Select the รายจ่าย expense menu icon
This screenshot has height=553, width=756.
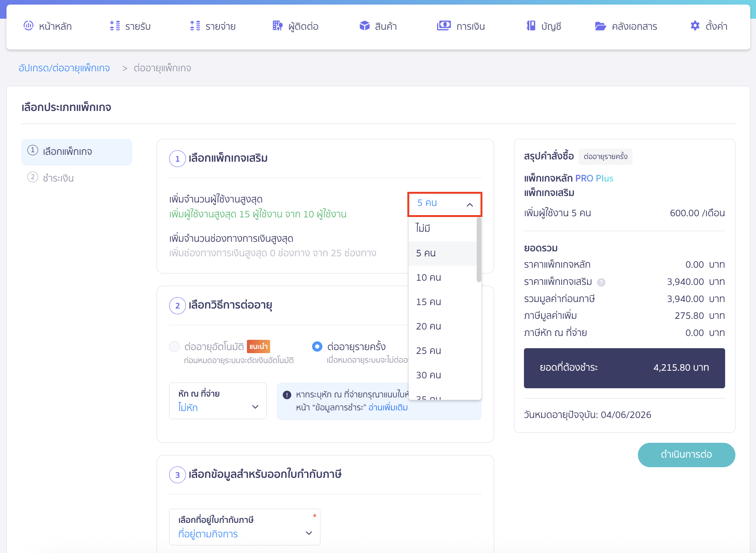194,26
